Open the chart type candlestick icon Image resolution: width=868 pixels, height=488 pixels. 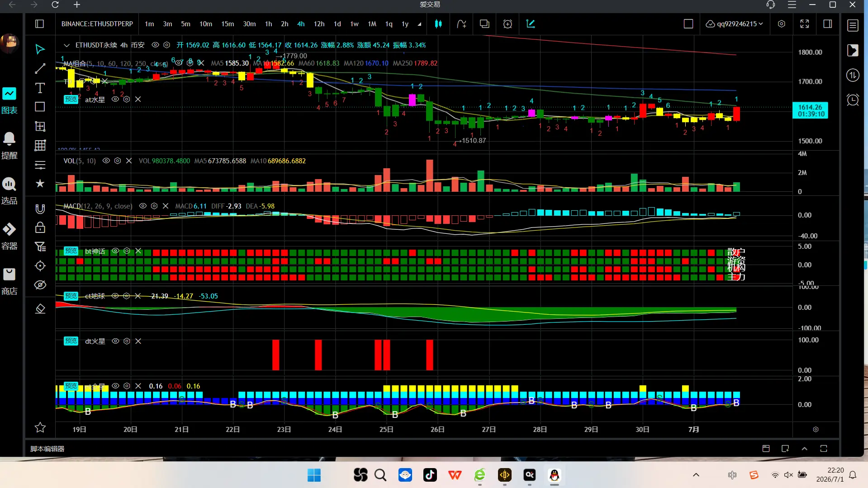(438, 24)
